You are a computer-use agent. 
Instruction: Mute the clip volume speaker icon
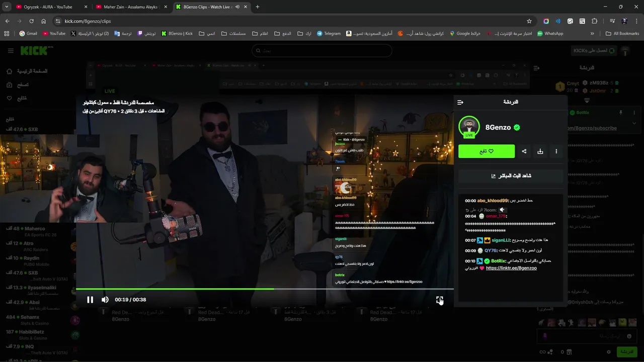pyautogui.click(x=105, y=300)
